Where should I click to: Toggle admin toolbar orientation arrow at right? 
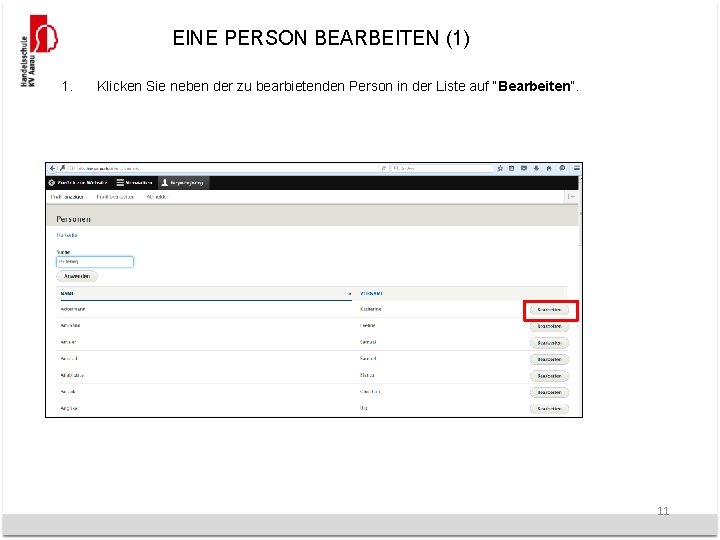coord(571,197)
